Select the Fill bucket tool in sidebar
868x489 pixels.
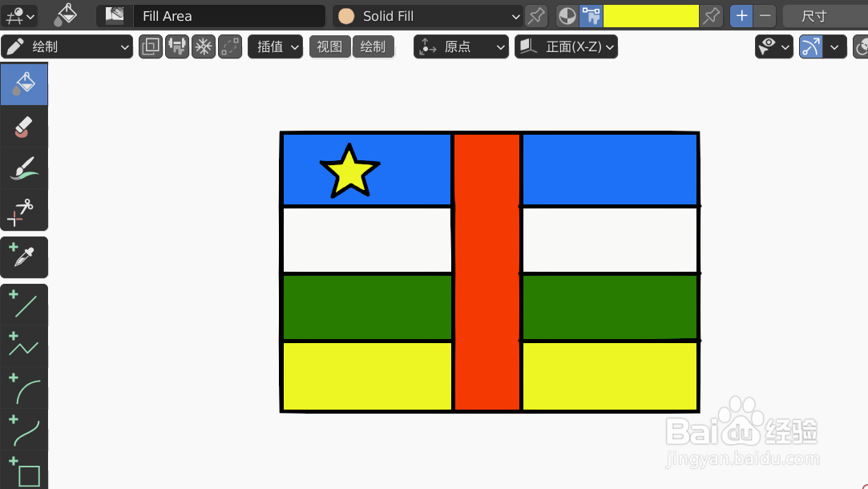24,84
